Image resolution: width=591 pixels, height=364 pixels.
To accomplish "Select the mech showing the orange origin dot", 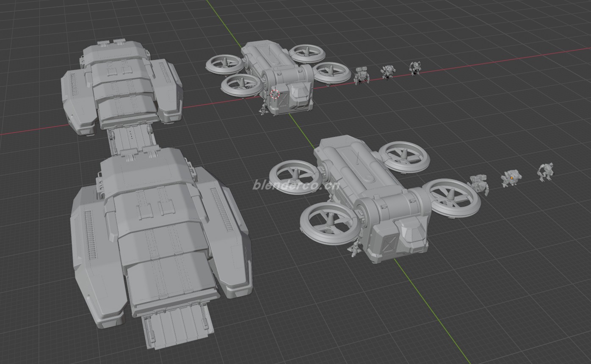I will 511,178.
